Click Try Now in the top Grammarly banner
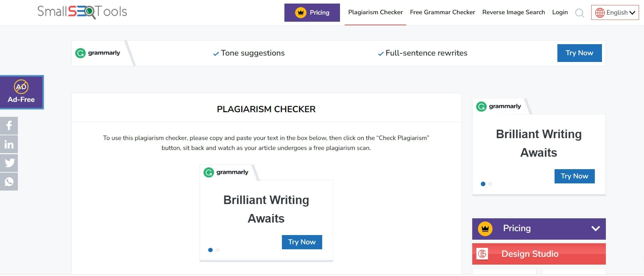 [579, 53]
